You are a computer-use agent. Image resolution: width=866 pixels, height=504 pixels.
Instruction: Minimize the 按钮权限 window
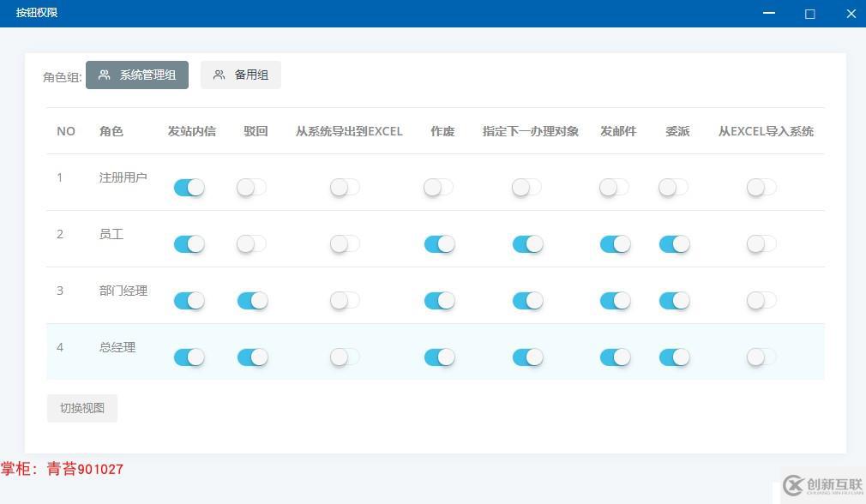pos(769,13)
